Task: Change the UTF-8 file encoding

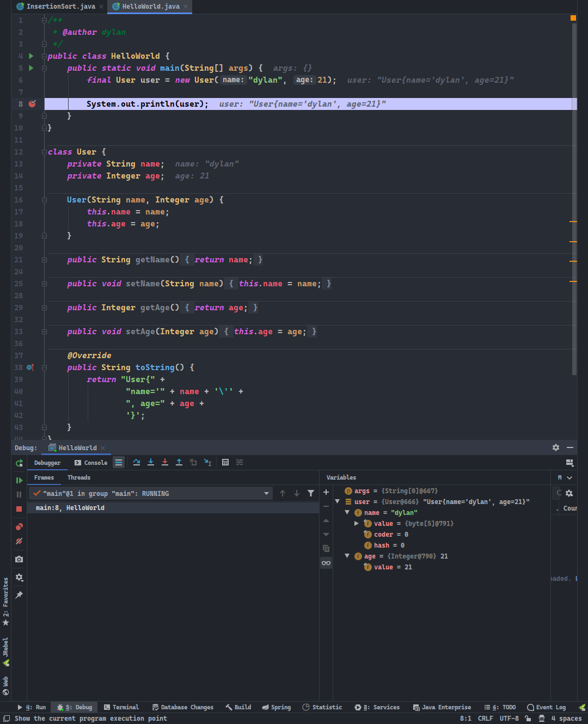Action: [x=509, y=719]
